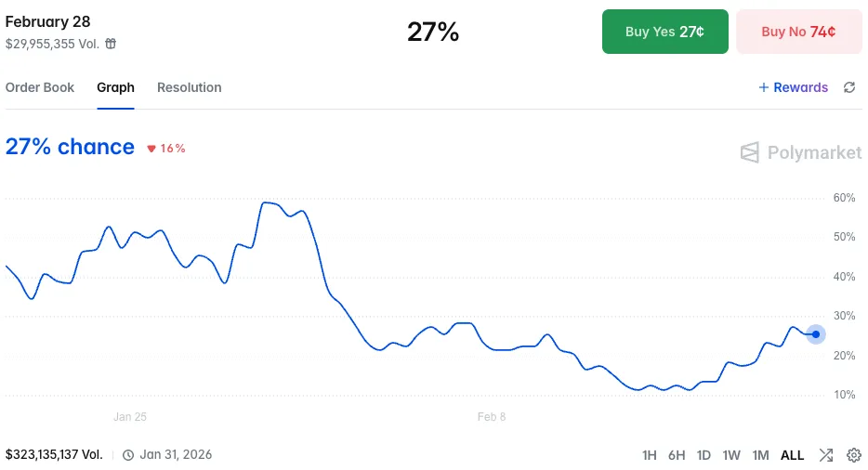Click the shuffle arrows icon
Image resolution: width=868 pixels, height=470 pixels.
click(825, 455)
